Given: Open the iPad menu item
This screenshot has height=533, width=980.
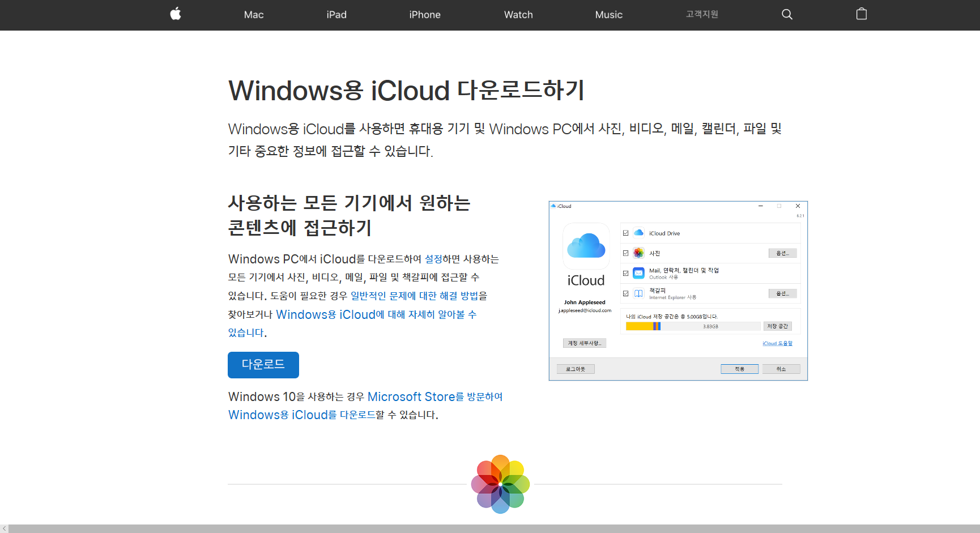Looking at the screenshot, I should click(336, 15).
